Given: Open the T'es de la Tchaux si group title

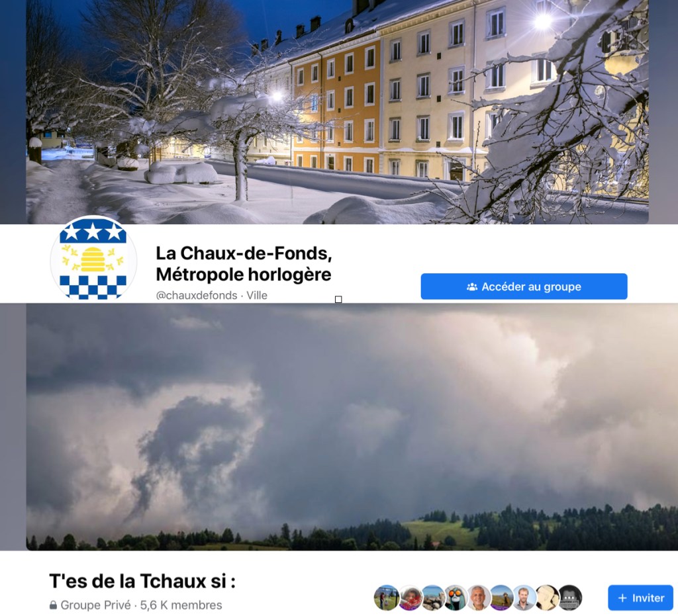Looking at the screenshot, I should coord(142,581).
